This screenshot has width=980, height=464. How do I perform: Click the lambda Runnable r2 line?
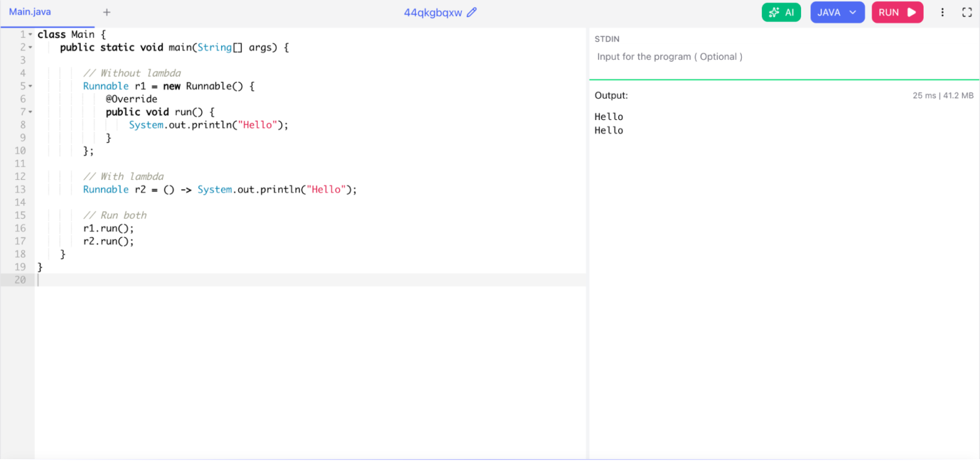tap(220, 189)
